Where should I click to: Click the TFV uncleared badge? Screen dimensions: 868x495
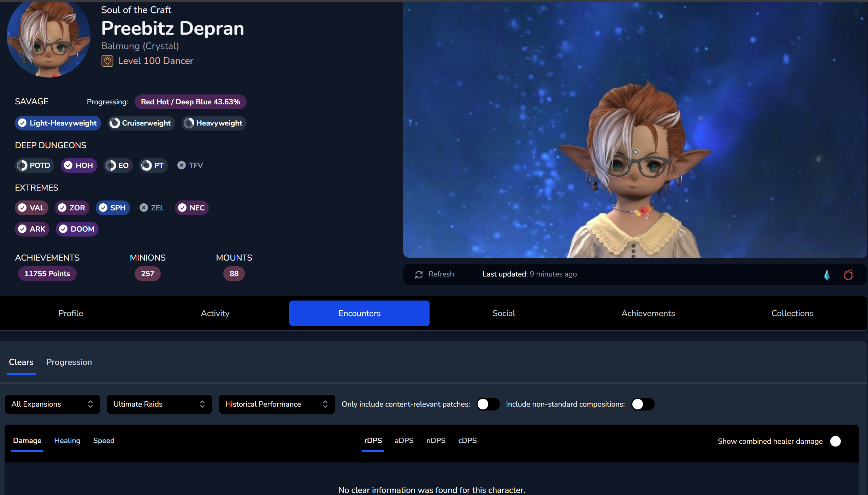coord(190,165)
